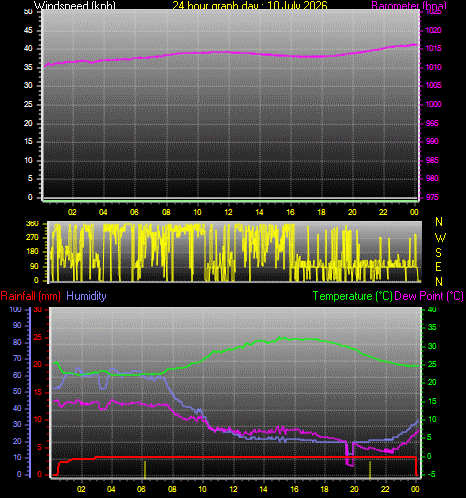
Task: Click the "975" barometer axis value
Action: click(x=432, y=197)
